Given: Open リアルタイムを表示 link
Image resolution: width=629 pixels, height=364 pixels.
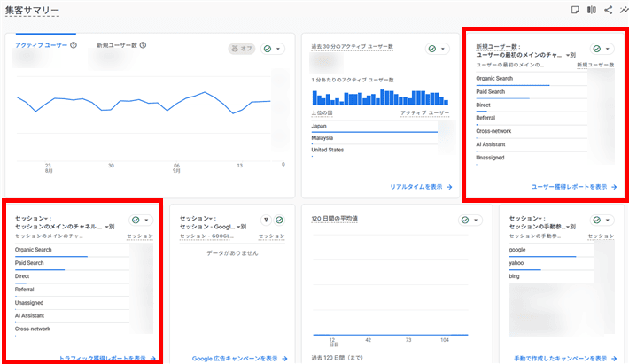Looking at the screenshot, I should (x=421, y=187).
